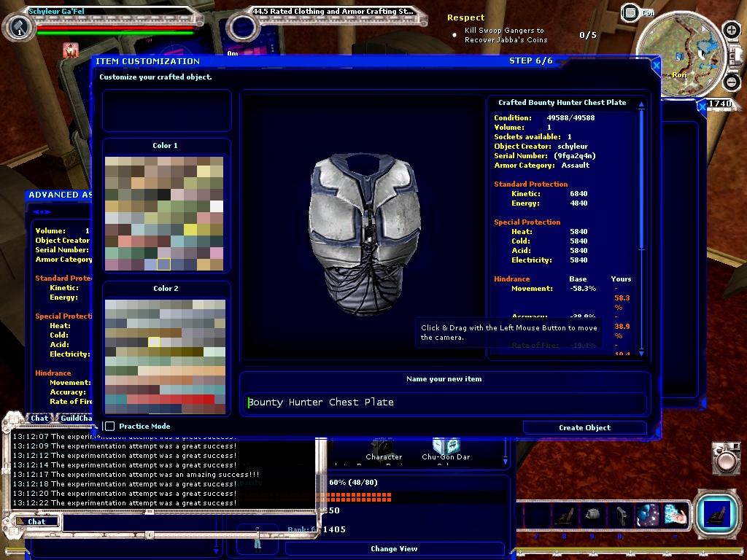Click the orange inventory capacity bar

pyautogui.click(x=357, y=497)
